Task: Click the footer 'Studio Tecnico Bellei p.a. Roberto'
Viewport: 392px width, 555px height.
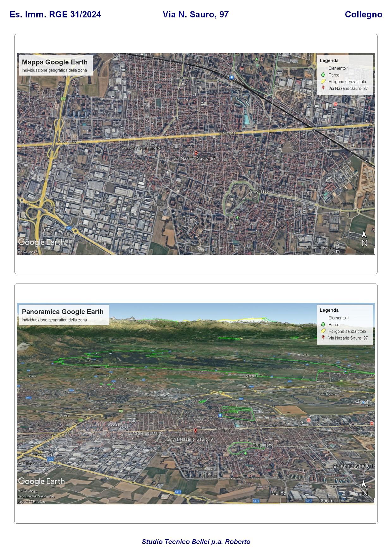Action: click(x=196, y=541)
